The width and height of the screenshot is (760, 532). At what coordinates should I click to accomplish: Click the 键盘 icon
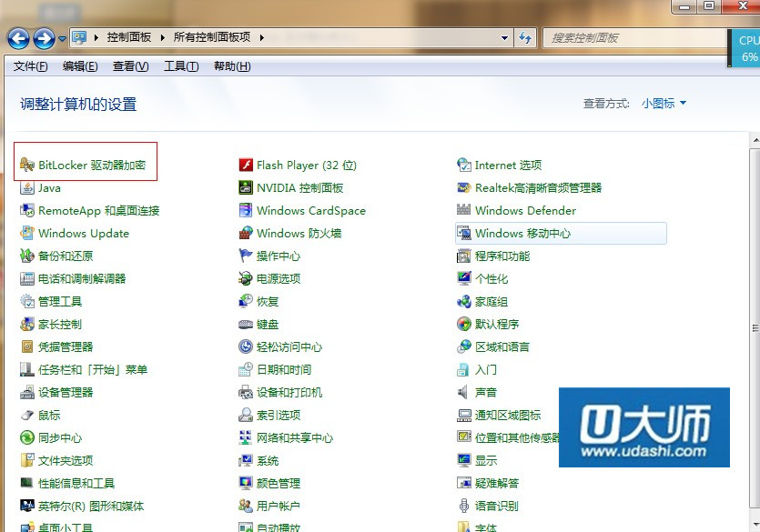[x=246, y=325]
